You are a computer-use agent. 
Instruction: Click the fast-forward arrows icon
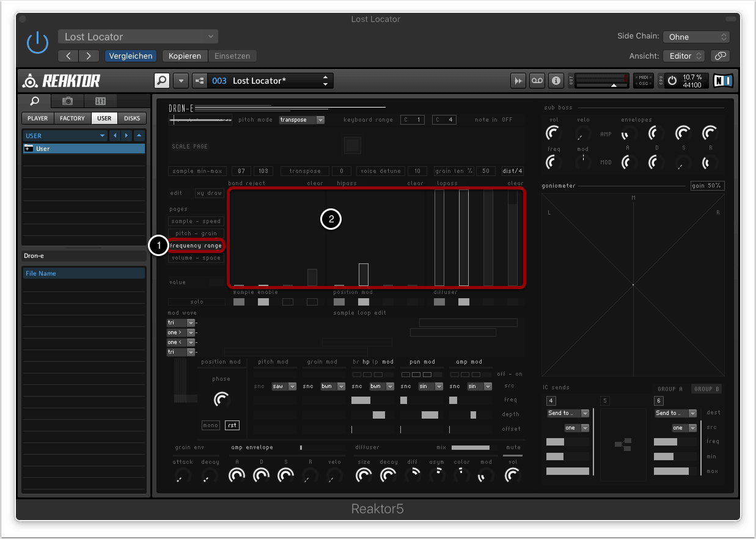518,81
